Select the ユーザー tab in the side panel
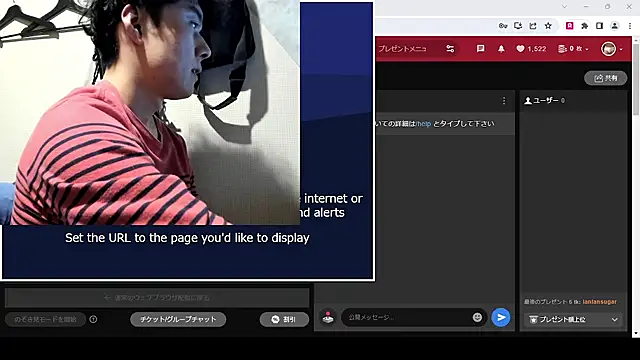Screen dimensions: 640x360 point(545,100)
